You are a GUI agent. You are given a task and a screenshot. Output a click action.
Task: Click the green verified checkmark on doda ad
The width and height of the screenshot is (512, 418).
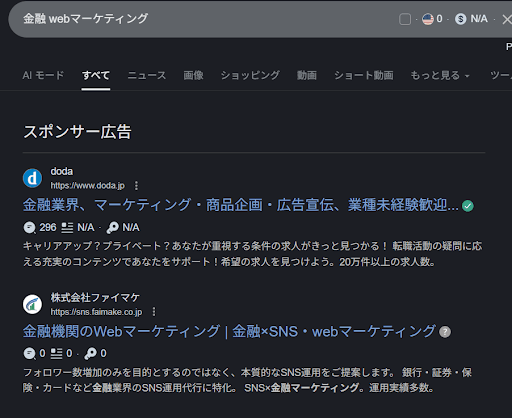(x=468, y=206)
